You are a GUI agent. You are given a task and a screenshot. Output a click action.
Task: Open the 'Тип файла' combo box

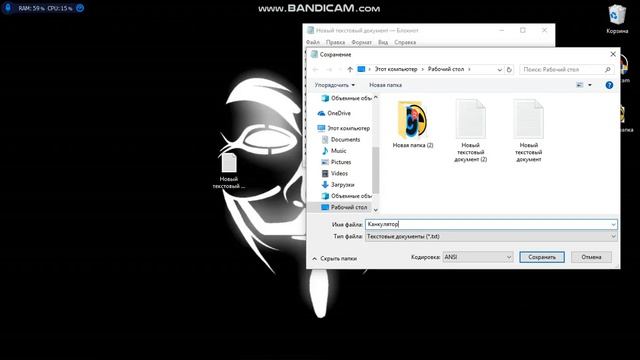(x=491, y=236)
